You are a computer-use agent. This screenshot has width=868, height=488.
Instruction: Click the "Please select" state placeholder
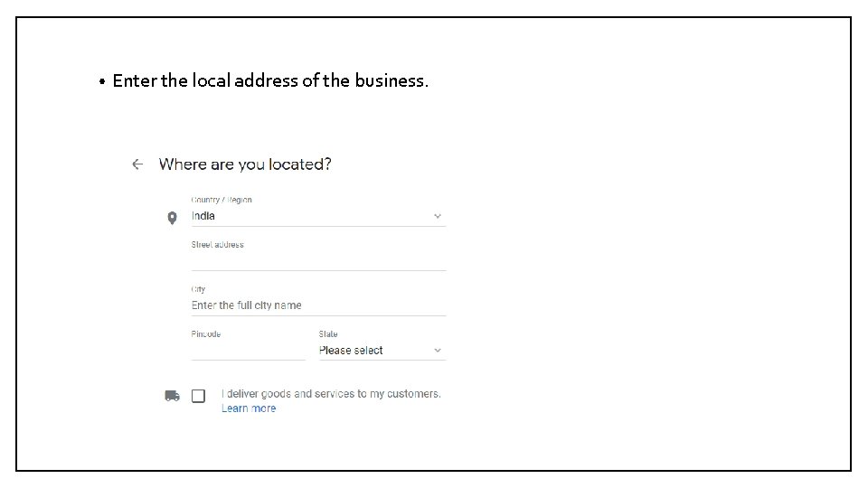coord(351,351)
